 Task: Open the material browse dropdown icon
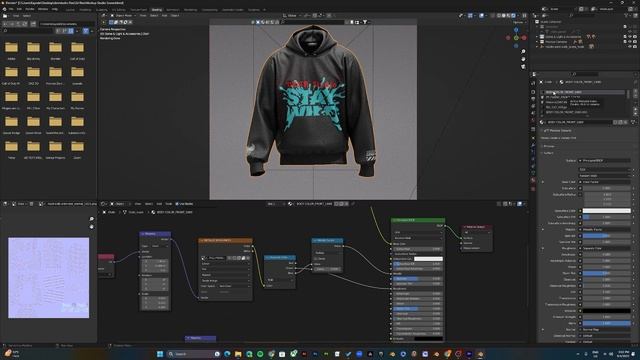tap(542, 122)
